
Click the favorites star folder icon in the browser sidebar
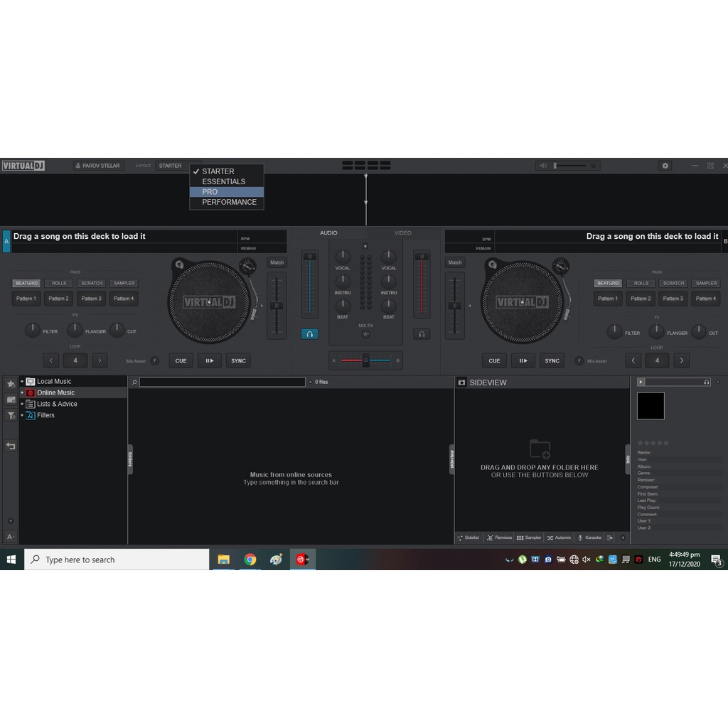(x=11, y=384)
